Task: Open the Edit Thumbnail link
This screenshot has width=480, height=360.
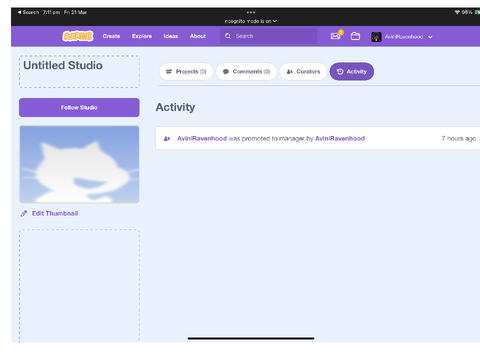Action: pyautogui.click(x=55, y=213)
